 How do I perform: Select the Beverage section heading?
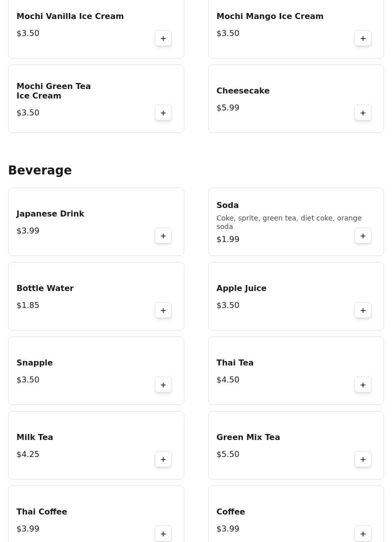40,170
